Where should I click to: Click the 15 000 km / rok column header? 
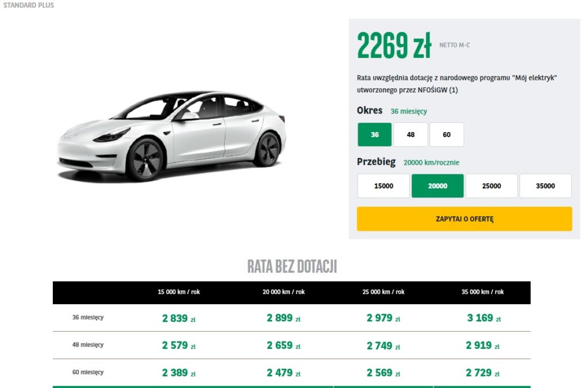coord(179,292)
